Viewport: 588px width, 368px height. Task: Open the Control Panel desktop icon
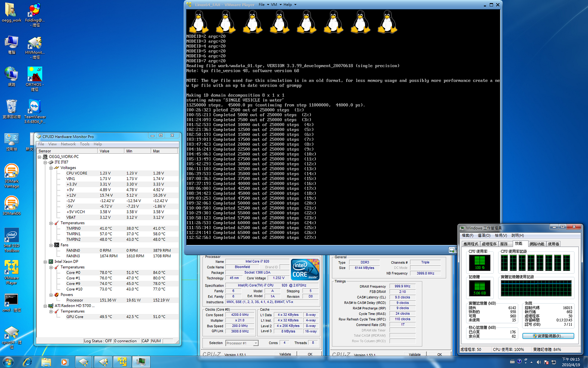point(11,142)
